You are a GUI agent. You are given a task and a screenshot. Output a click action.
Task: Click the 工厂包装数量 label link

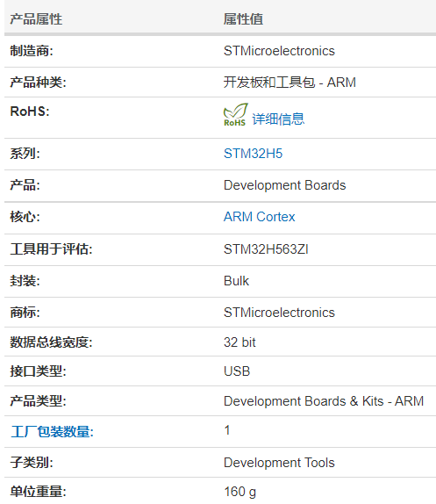point(52,431)
